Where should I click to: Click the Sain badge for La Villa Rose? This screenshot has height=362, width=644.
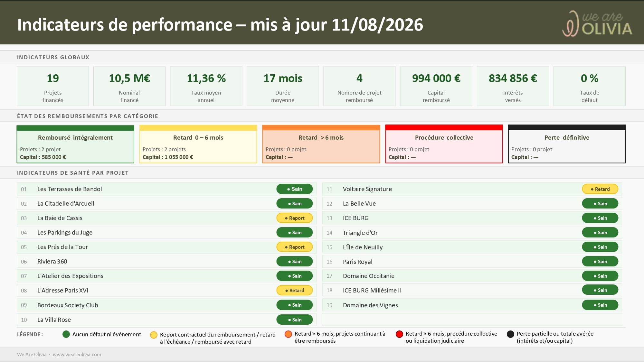coord(295,320)
